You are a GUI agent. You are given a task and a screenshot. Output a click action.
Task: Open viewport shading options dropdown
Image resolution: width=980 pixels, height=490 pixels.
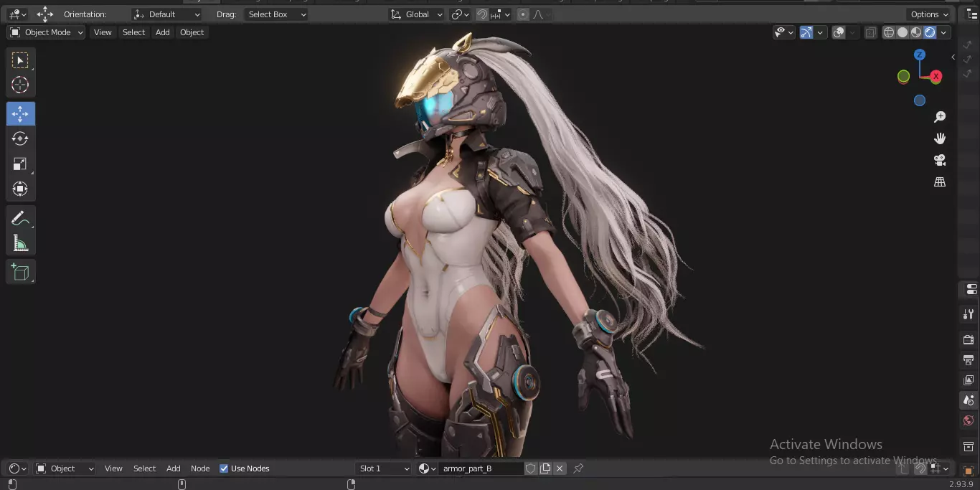[944, 32]
